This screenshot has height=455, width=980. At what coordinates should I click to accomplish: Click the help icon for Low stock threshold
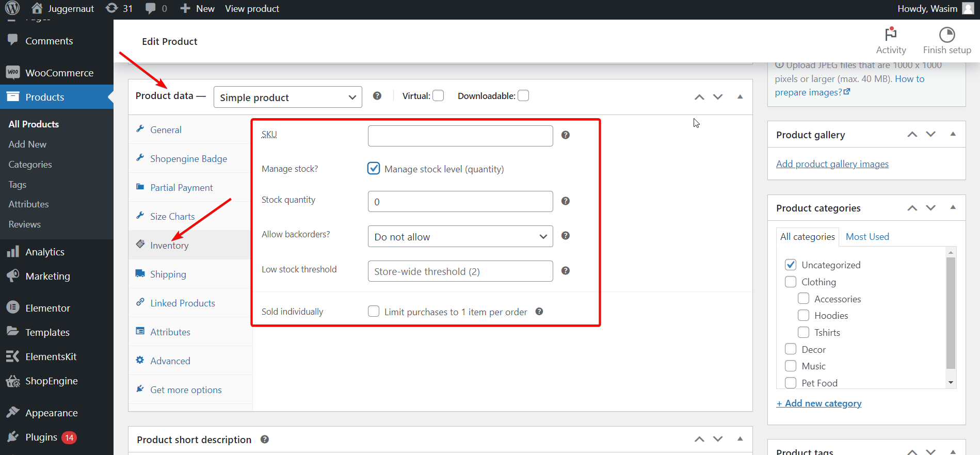[x=566, y=271]
